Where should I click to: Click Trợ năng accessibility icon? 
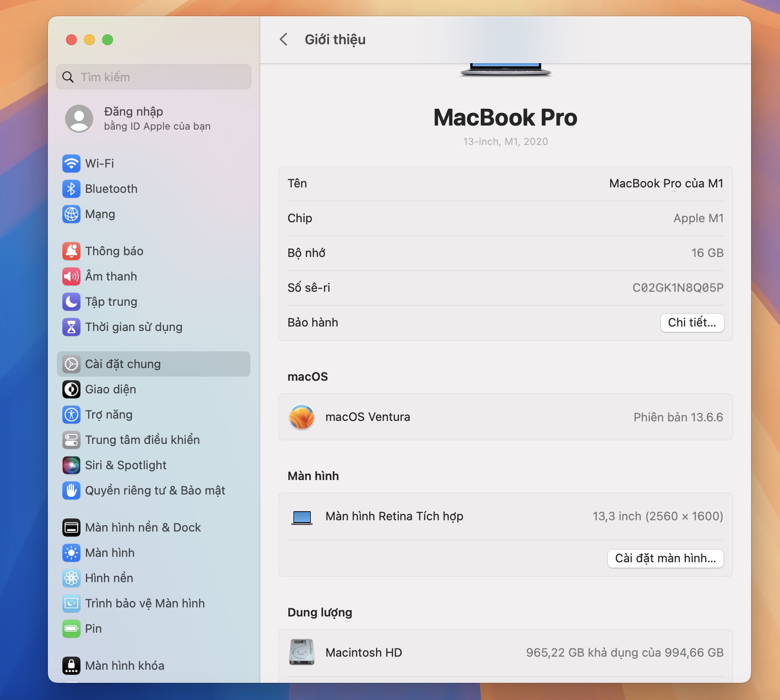[71, 415]
